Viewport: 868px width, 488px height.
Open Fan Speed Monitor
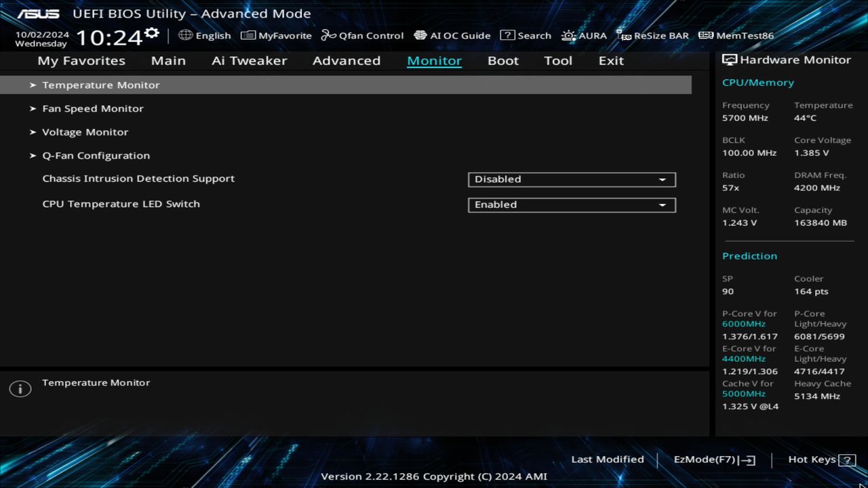[93, 108]
